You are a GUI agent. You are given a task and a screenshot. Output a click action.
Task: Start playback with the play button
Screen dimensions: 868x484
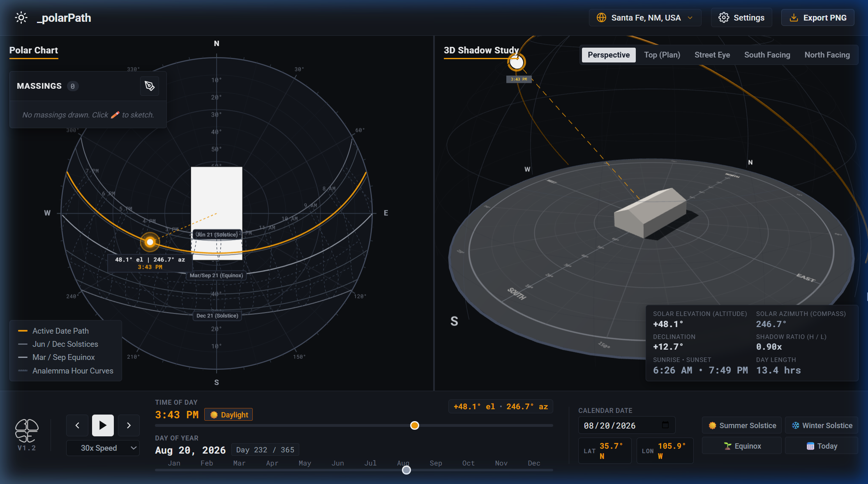[x=103, y=425]
